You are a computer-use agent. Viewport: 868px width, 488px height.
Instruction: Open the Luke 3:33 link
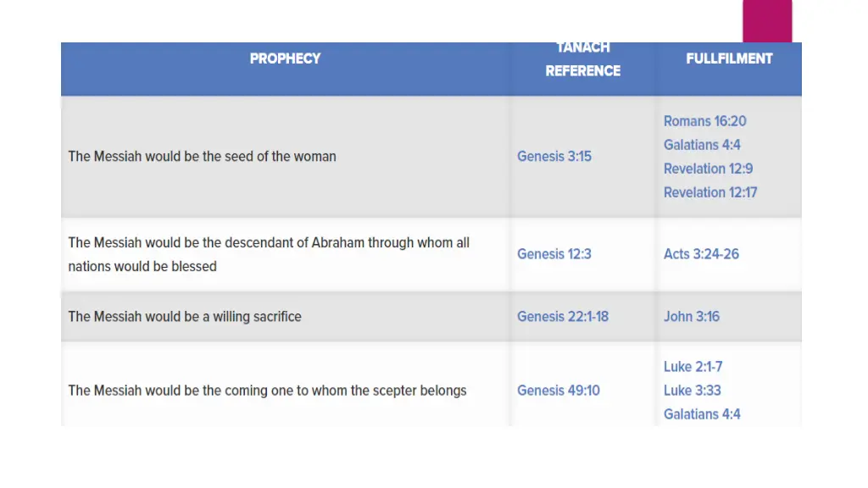692,391
